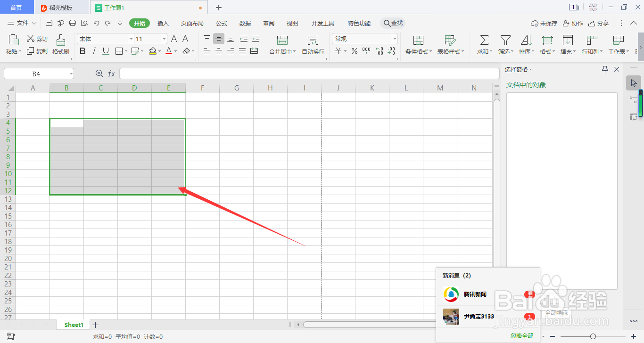Select the Sheet1 sheet tab
Viewport: 644px width, 343px height.
[74, 325]
